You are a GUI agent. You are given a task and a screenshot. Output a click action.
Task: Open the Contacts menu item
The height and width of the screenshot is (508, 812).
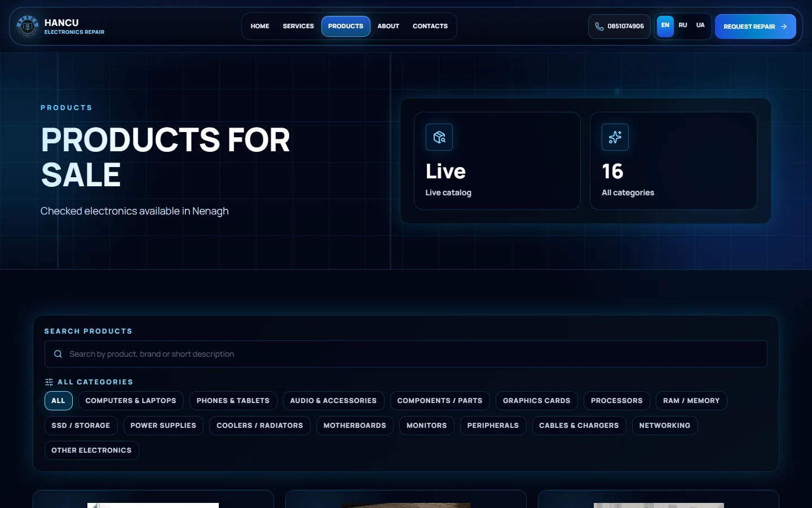(430, 26)
